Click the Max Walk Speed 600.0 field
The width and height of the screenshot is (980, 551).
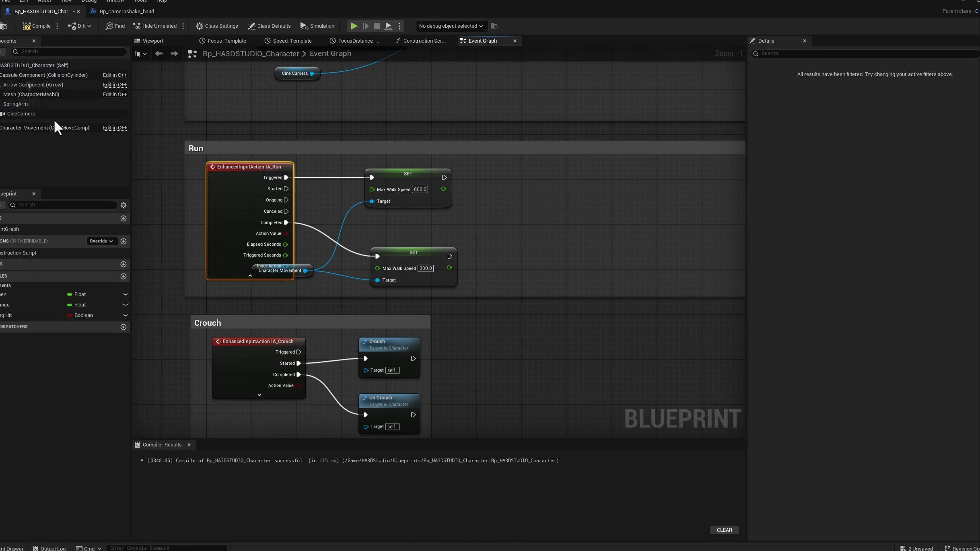pos(420,189)
